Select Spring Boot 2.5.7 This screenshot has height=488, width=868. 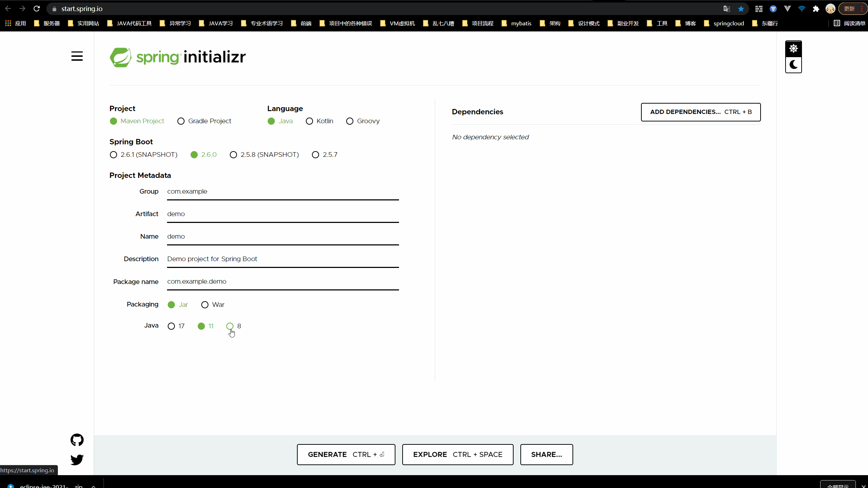324,155
